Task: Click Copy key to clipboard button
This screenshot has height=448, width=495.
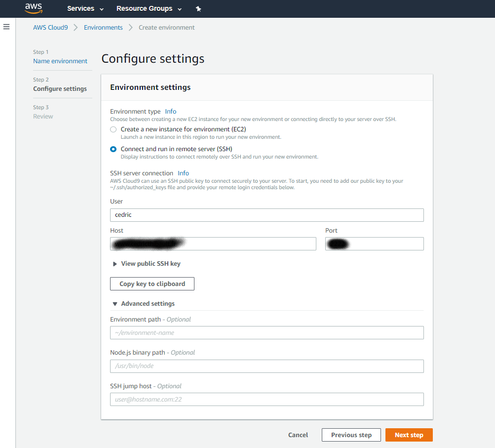Action: coord(152,284)
